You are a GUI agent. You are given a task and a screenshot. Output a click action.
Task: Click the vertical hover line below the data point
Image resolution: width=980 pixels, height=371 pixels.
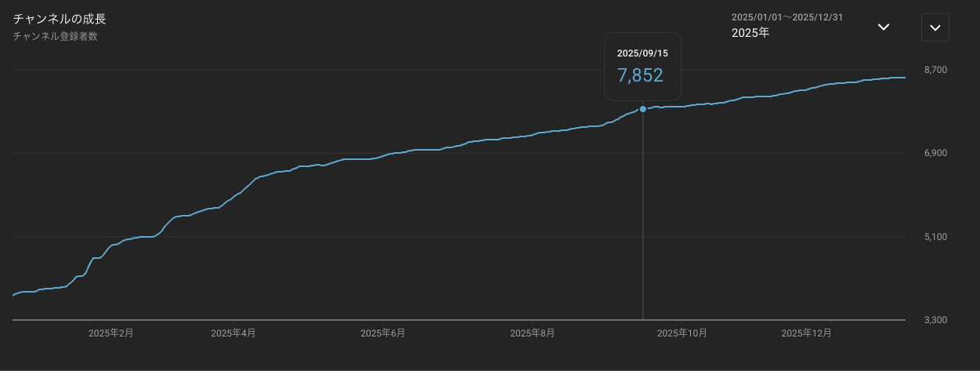point(643,220)
